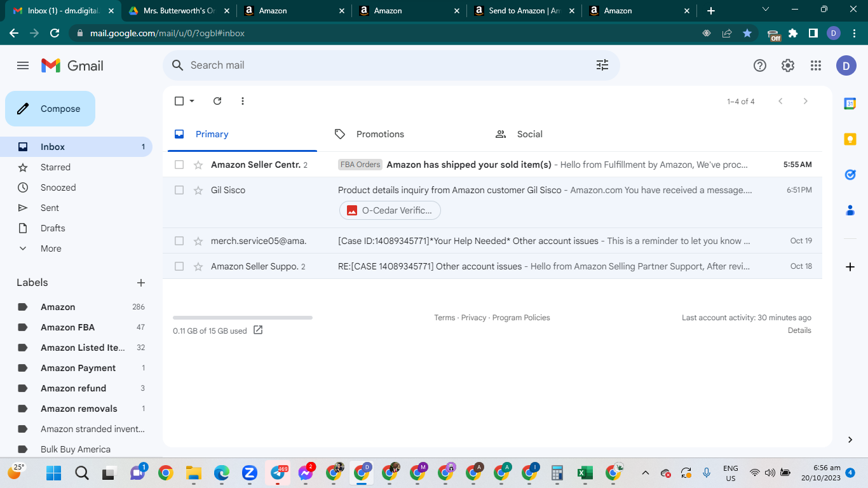The image size is (868, 488).
Task: Open Google Calendar side panel
Action: [x=850, y=104]
